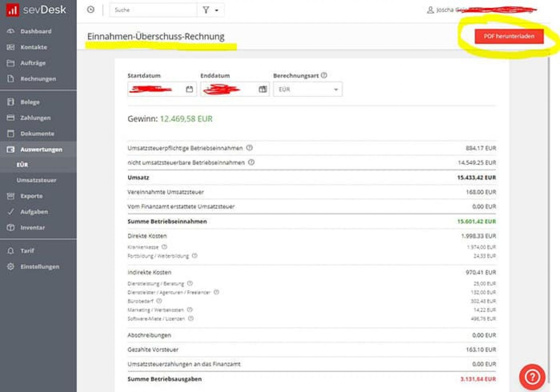Screen dimensions: 560x392
Task: Click the Abschreibungen row label
Action: [x=149, y=335]
